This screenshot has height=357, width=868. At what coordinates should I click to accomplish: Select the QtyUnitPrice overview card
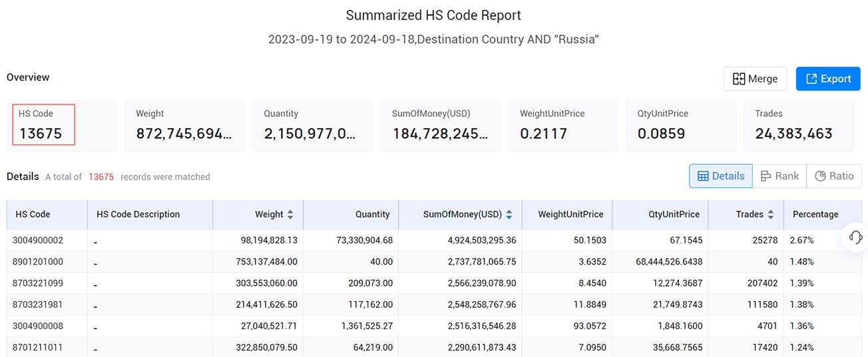[x=681, y=126]
